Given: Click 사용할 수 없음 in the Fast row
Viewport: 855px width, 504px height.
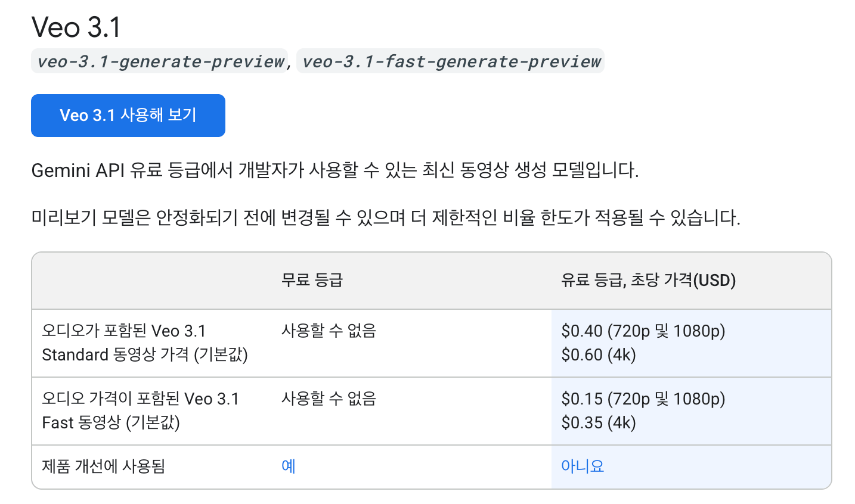Looking at the screenshot, I should [x=329, y=399].
